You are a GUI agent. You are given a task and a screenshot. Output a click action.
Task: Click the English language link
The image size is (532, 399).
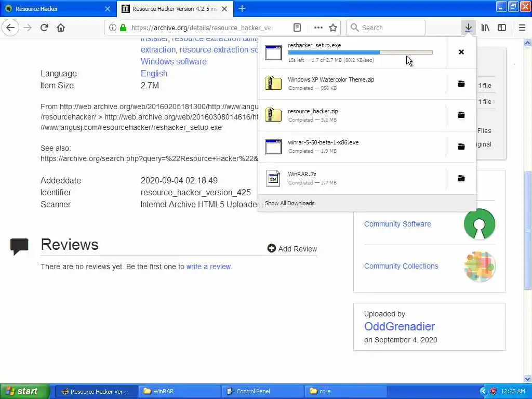pyautogui.click(x=154, y=73)
